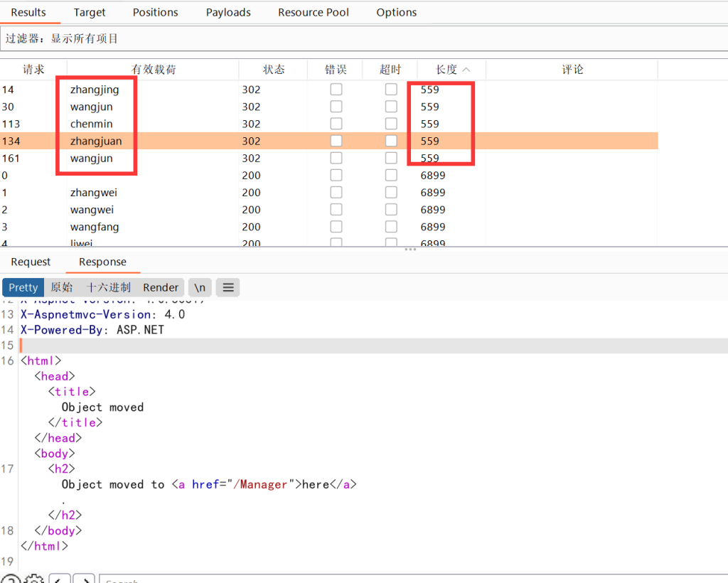This screenshot has height=583, width=728.
Task: Select the wangwei payload result row
Action: [92, 210]
